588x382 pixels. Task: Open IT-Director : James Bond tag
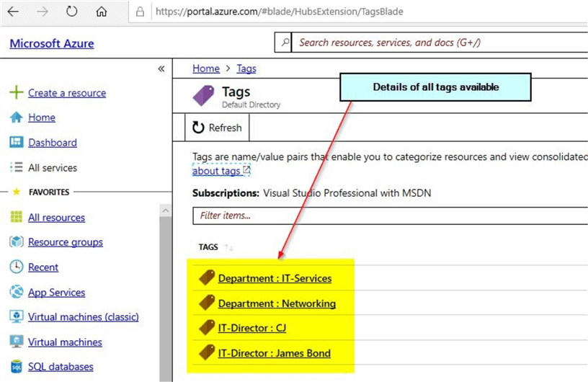coord(274,353)
